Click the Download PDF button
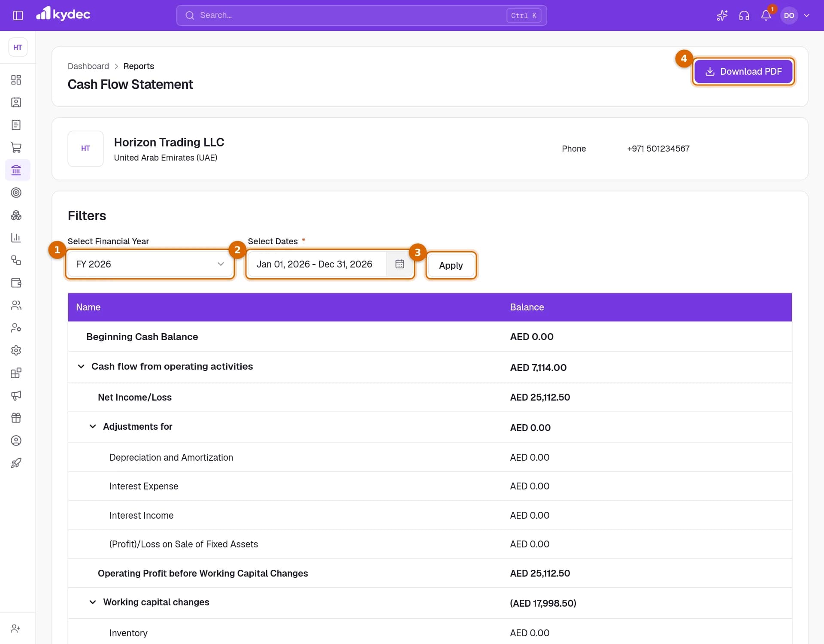 743,71
